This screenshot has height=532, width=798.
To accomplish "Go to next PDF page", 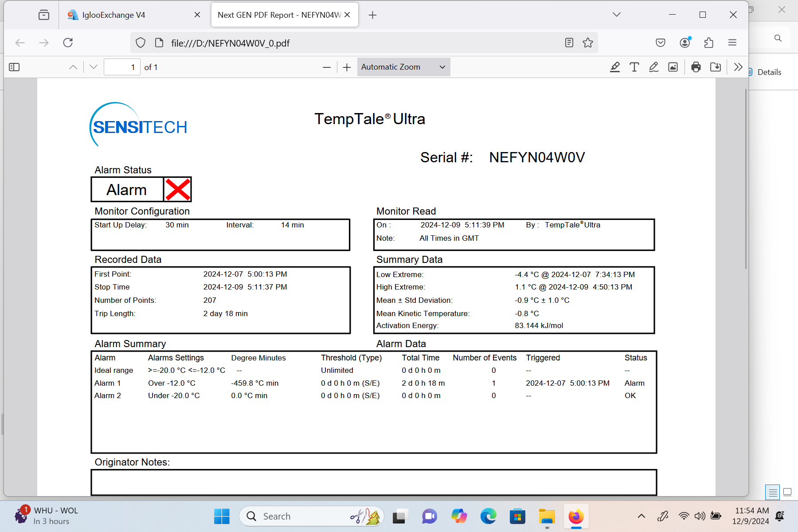I will click(93, 67).
